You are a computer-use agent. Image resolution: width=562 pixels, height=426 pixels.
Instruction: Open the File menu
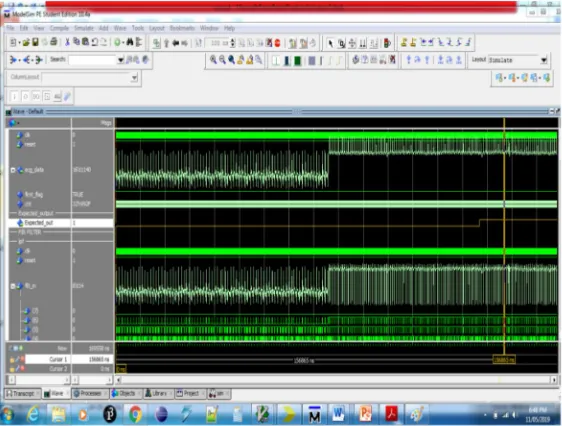pyautogui.click(x=10, y=28)
